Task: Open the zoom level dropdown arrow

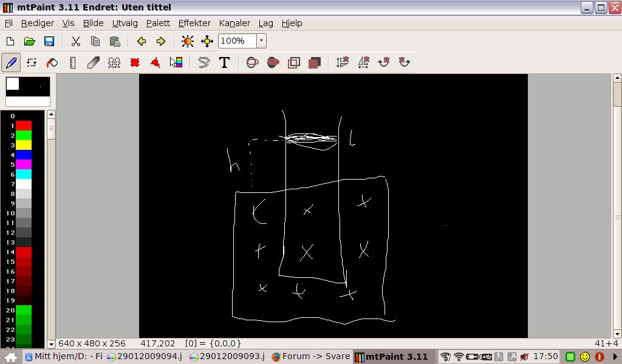Action: pos(261,41)
